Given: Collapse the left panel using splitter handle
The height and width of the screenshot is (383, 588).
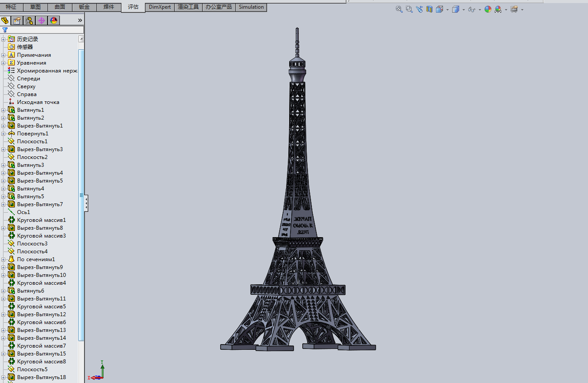Looking at the screenshot, I should [x=86, y=204].
